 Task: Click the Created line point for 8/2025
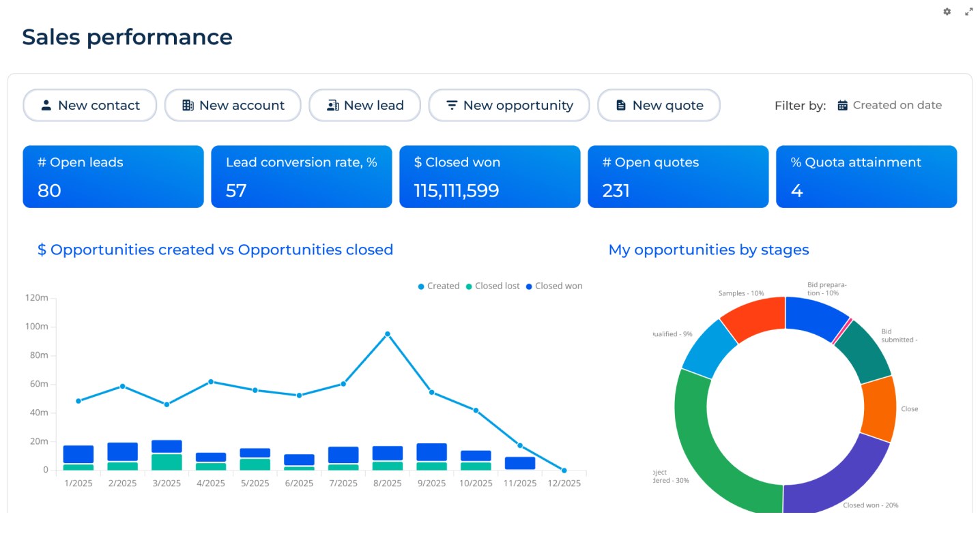[388, 334]
